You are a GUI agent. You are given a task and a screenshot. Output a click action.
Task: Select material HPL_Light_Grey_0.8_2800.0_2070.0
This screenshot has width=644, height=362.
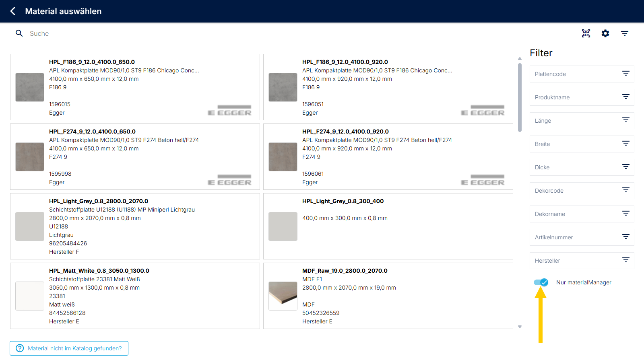pos(135,226)
